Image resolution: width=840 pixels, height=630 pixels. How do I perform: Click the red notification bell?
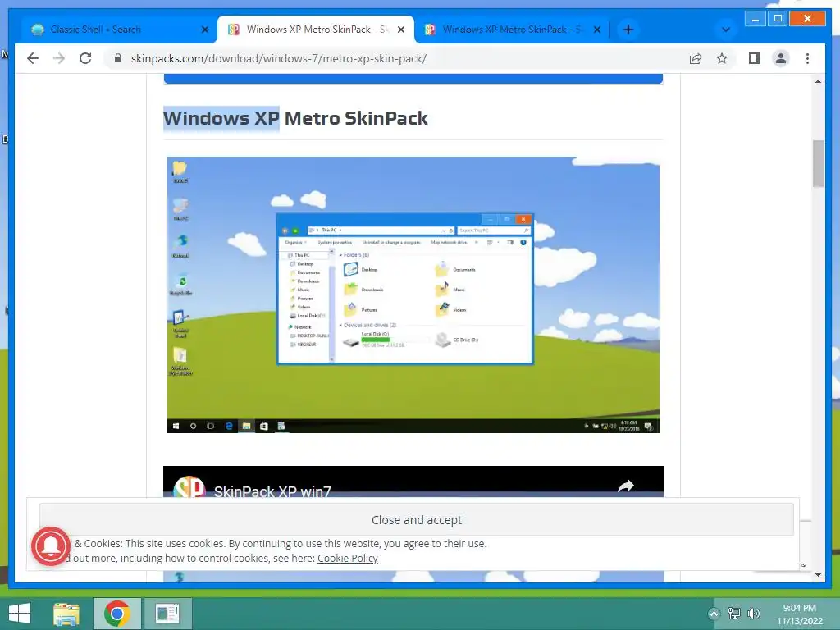tap(51, 546)
